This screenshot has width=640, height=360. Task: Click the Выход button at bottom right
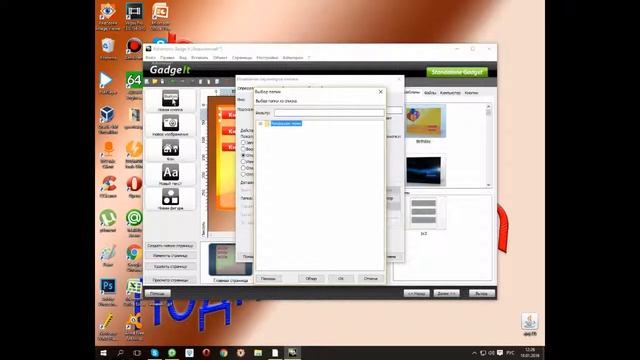[482, 293]
